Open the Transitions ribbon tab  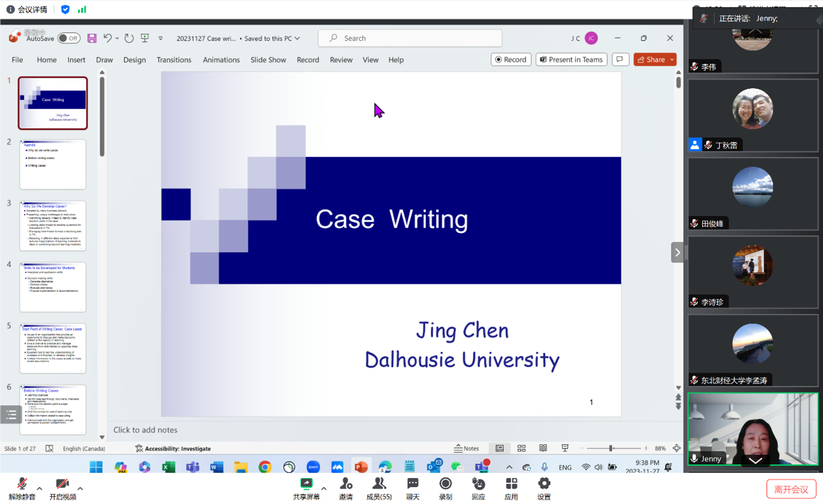tap(174, 60)
